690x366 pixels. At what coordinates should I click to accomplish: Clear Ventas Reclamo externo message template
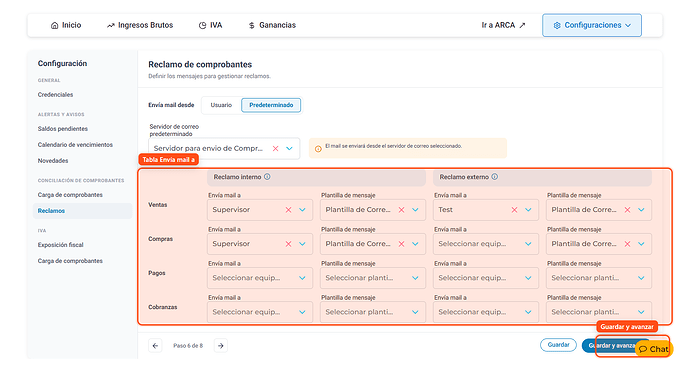(x=628, y=210)
